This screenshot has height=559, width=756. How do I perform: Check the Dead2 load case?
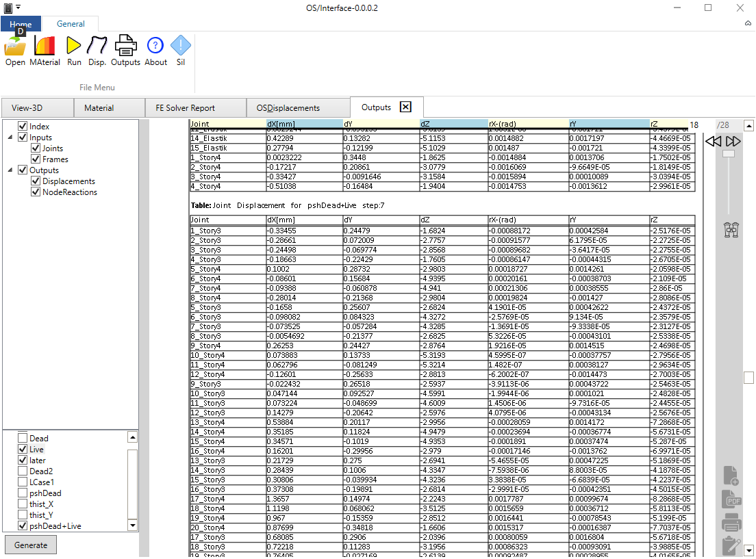[22, 471]
